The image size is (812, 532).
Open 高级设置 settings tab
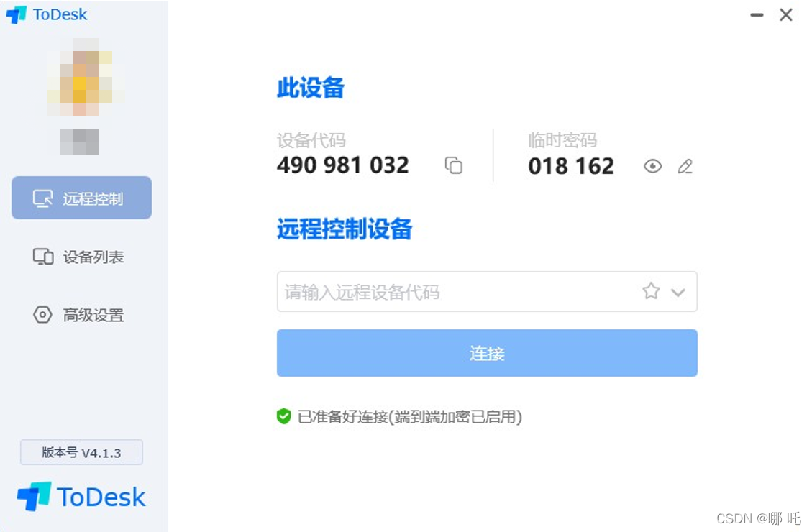pos(78,315)
